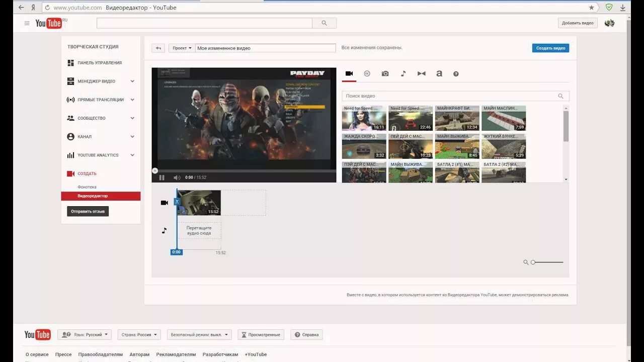644x362 pixels.
Task: Open the help question mark tab
Action: tap(456, 73)
